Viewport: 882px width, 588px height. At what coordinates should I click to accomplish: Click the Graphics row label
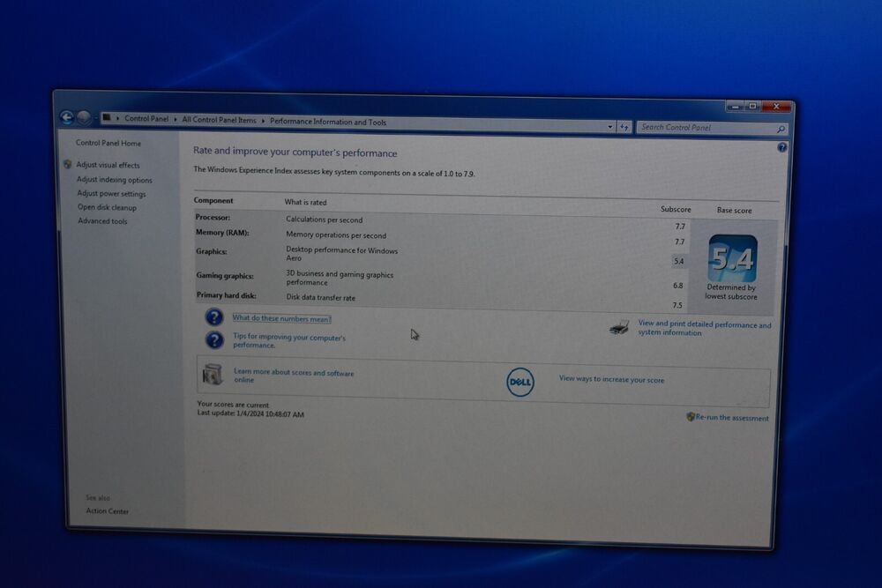coord(212,251)
